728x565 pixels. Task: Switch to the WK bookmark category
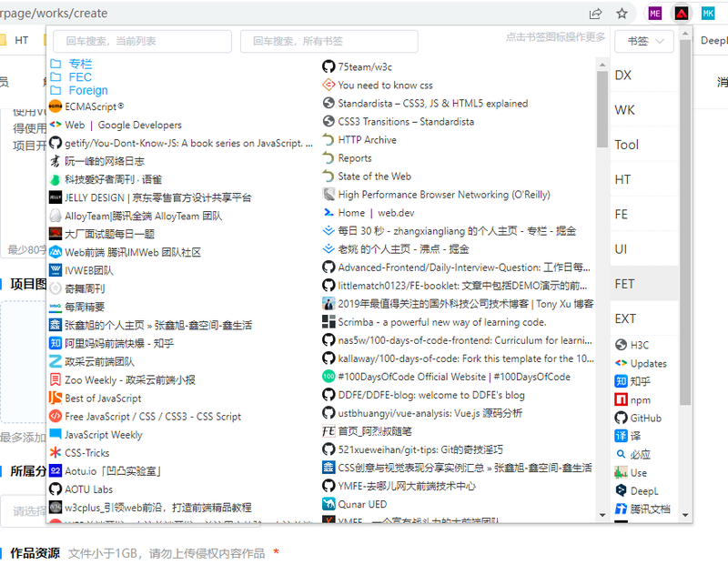click(643, 109)
